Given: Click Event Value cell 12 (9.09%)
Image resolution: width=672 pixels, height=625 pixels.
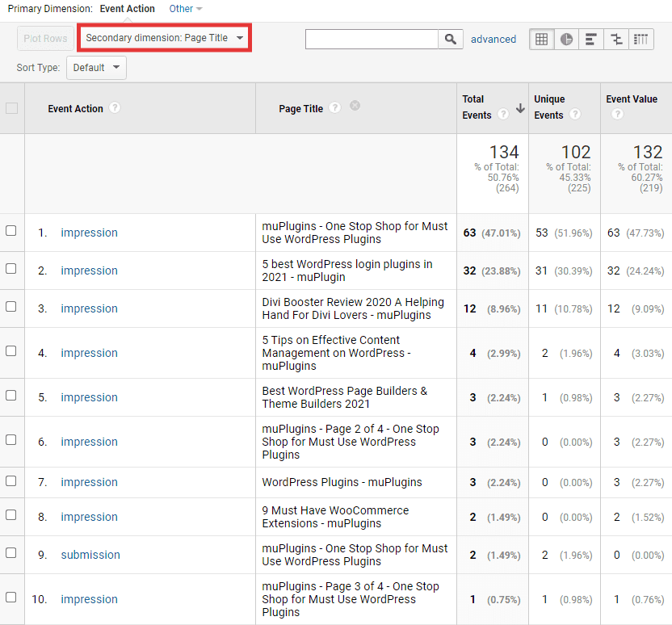Looking at the screenshot, I should [636, 308].
